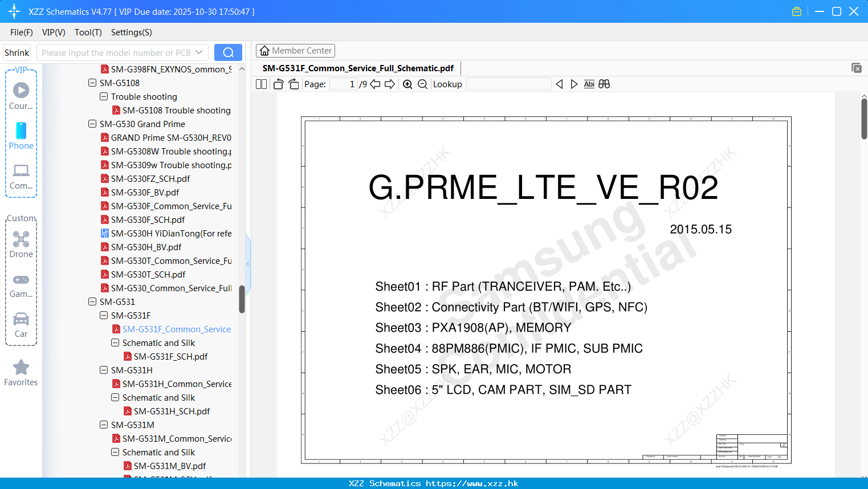Click the Abi text match icon
Viewport: 868px width, 489px height.
click(589, 84)
